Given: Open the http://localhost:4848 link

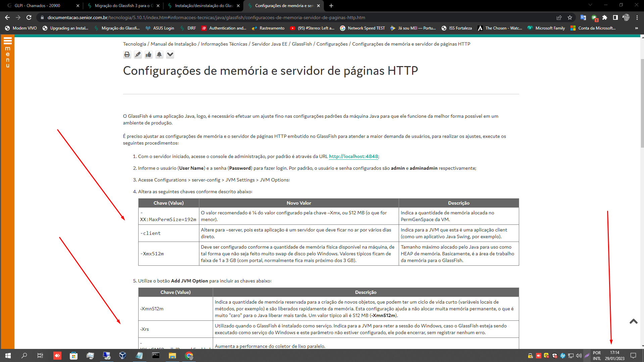Looking at the screenshot, I should 353,156.
